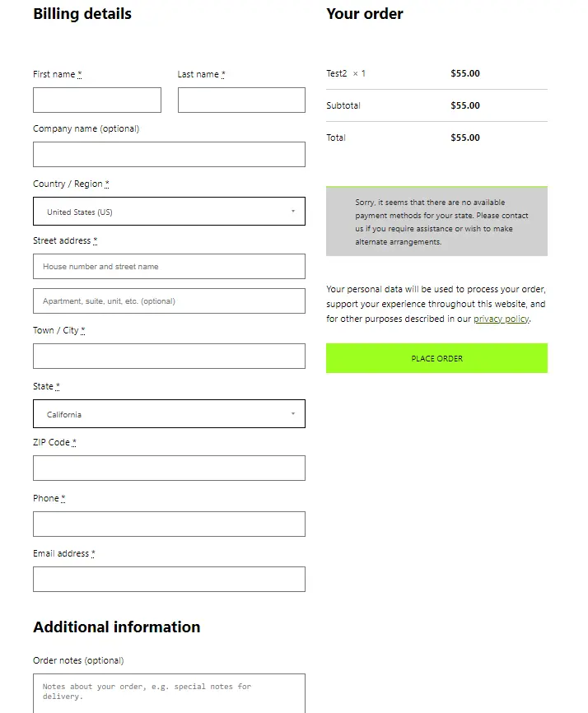Select the ZIP Code field
Viewport: 588px width, 713px height.
pyautogui.click(x=169, y=468)
